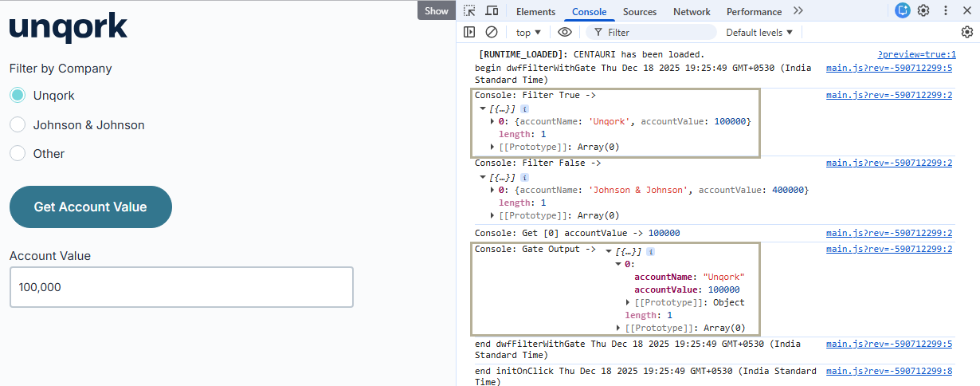Expand the Johnson & Johnson object entry

click(x=492, y=190)
